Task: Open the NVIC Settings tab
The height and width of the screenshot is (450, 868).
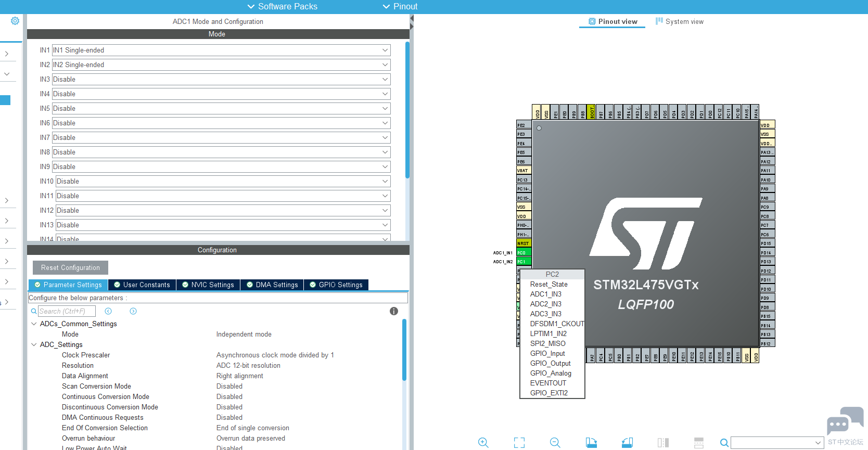Action: click(x=208, y=285)
